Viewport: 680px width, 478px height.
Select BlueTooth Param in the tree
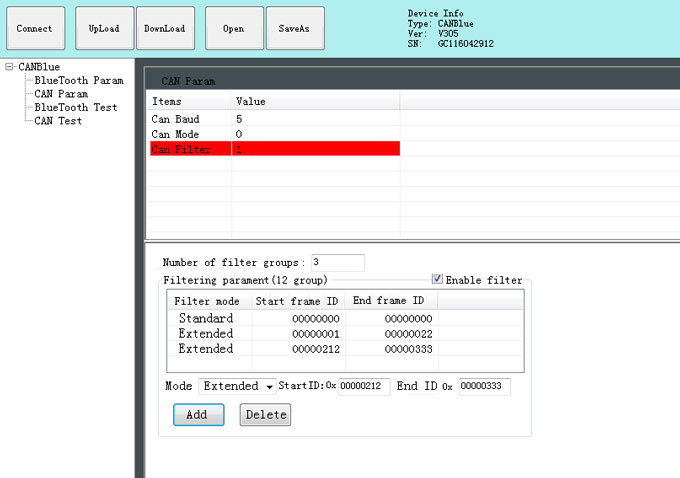79,80
